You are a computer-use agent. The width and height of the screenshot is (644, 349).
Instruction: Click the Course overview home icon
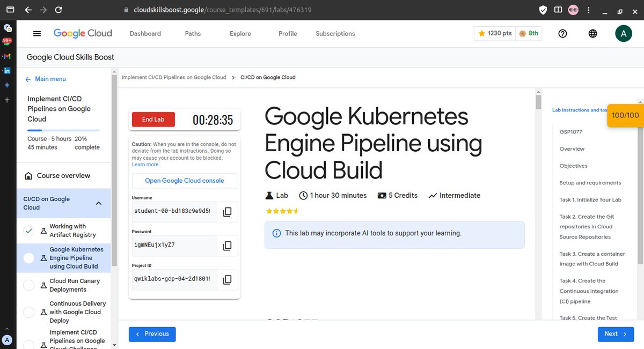click(29, 176)
